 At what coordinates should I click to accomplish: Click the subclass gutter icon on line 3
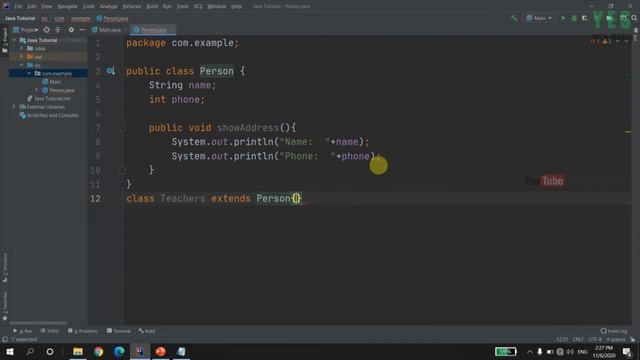pos(110,71)
